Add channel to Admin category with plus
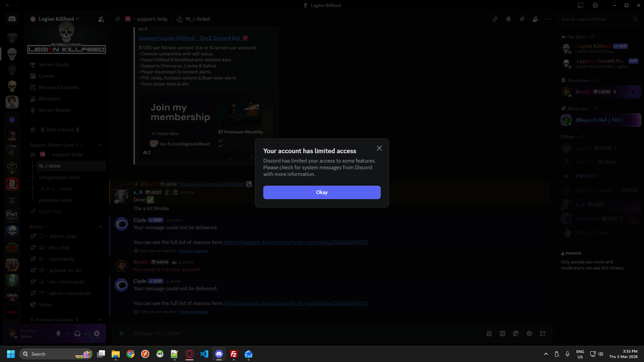The height and width of the screenshot is (362, 644). [x=101, y=227]
